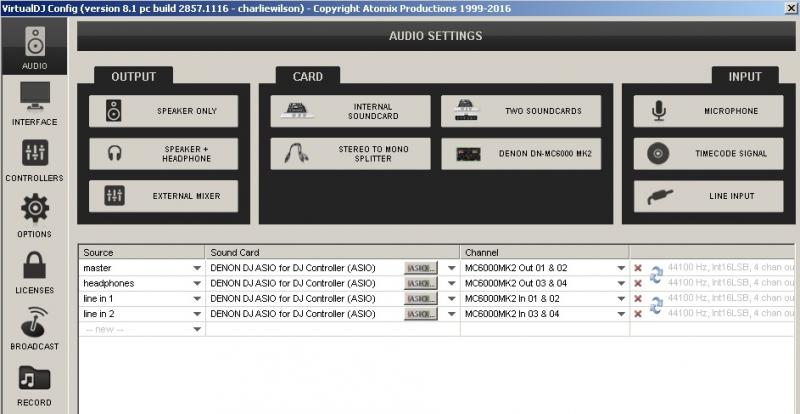
Task: Choose External Mixer output
Action: click(x=163, y=196)
